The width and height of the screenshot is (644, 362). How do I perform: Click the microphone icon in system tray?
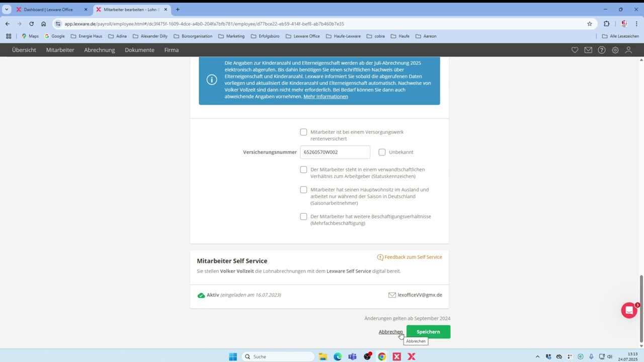click(x=591, y=356)
